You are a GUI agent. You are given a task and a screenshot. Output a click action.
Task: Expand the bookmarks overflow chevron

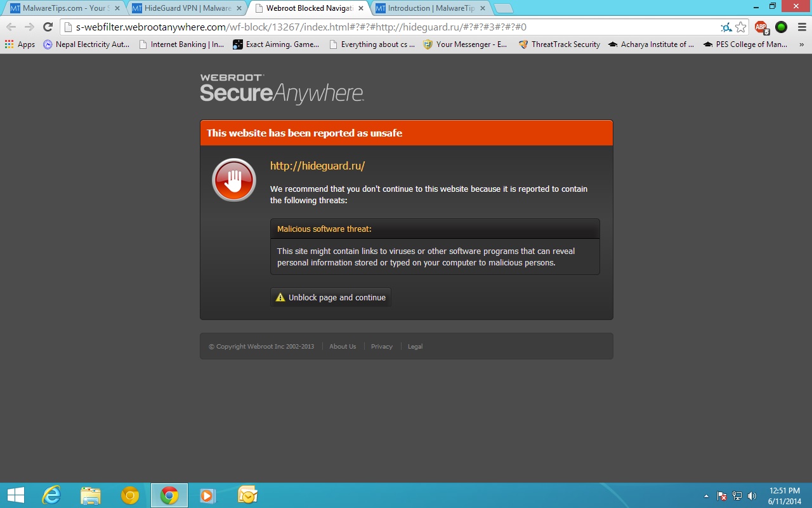[x=801, y=44]
